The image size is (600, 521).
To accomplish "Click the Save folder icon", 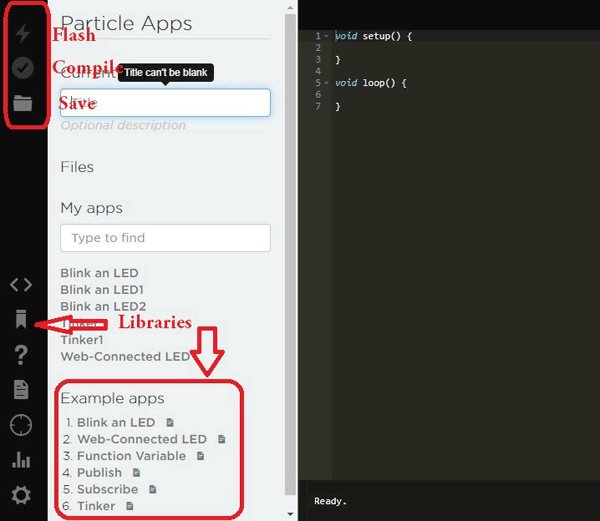I will [22, 103].
